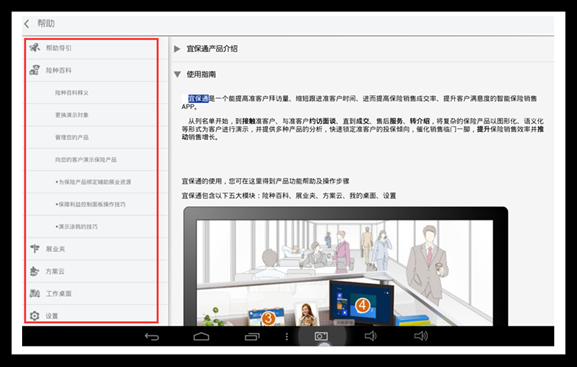Open the 展业夹 signpost icon
The height and width of the screenshot is (367, 577).
coord(35,248)
